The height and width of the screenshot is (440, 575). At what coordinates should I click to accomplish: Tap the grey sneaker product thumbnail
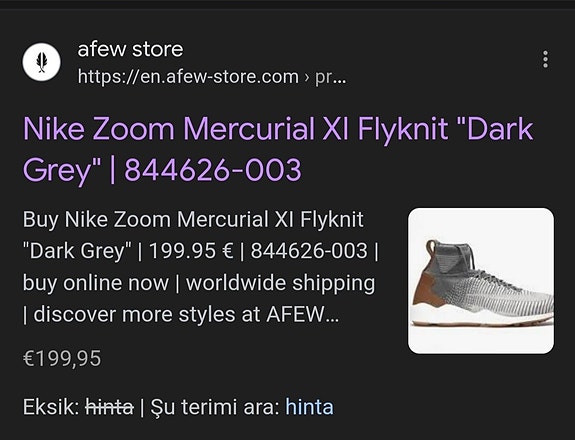pos(481,281)
